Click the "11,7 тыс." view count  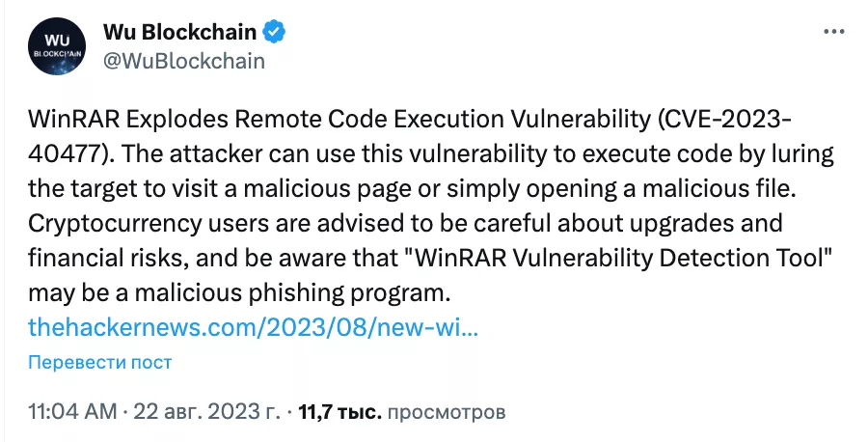341,412
